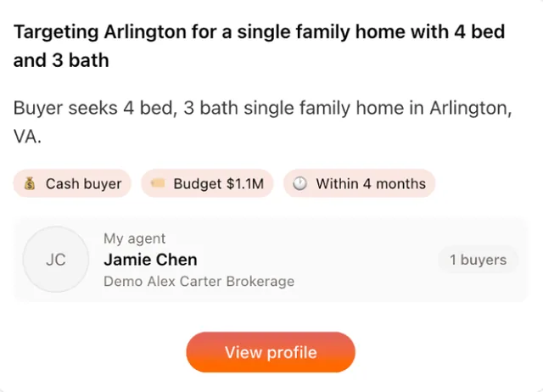Click the Buyer seeks description paragraph
This screenshot has width=543, height=392.
pos(262,122)
